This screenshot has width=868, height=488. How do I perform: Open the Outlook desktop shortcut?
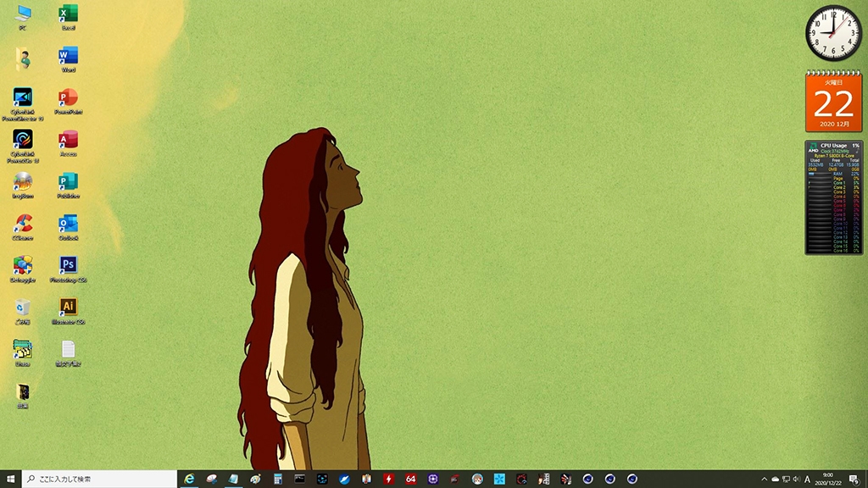coord(68,224)
